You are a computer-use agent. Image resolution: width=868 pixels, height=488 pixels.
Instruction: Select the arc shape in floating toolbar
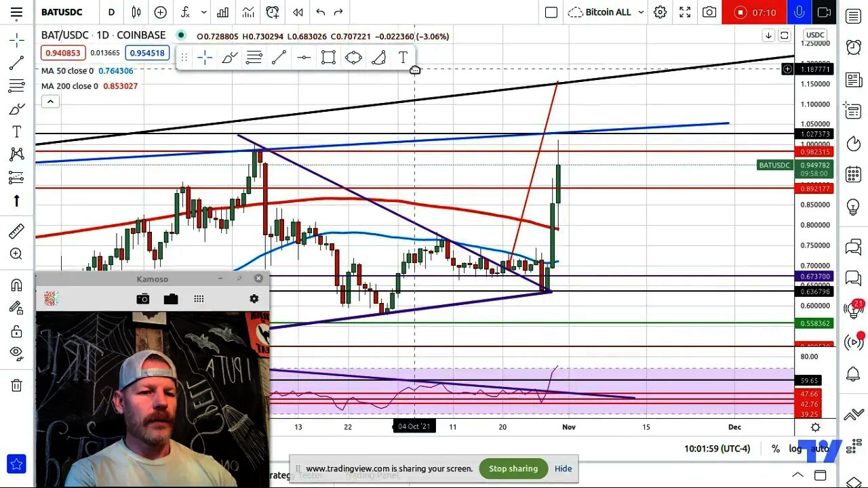[378, 58]
